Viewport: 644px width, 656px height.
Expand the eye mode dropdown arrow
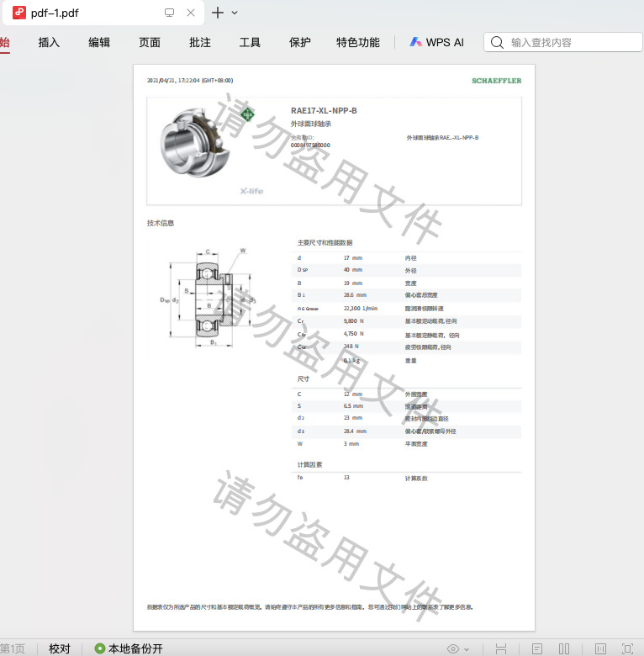[467, 649]
